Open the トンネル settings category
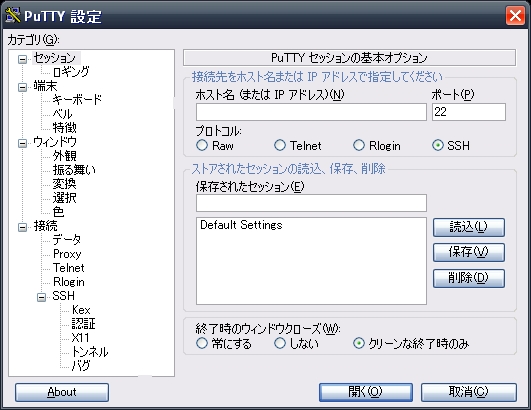531x410 pixels. pyautogui.click(x=90, y=352)
